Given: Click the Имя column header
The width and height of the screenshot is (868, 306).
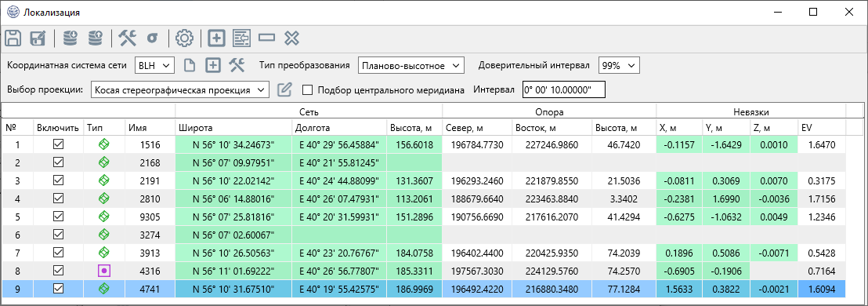Looking at the screenshot, I should [x=150, y=128].
